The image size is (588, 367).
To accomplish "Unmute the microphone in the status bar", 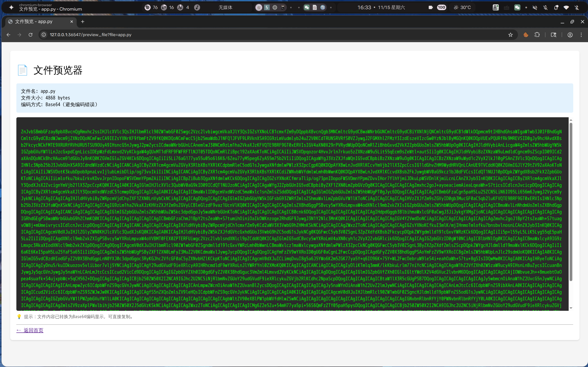I will pos(546,8).
